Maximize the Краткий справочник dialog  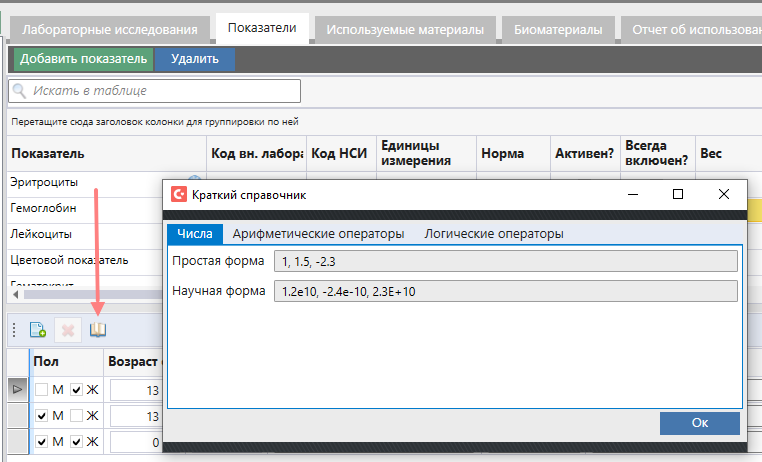point(677,195)
